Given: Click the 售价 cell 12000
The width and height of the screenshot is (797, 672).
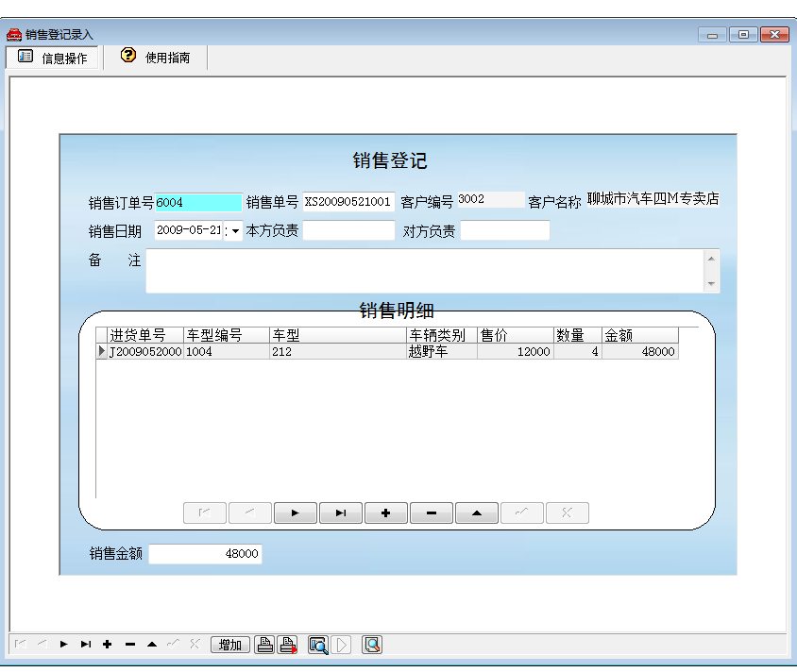Looking at the screenshot, I should [516, 351].
